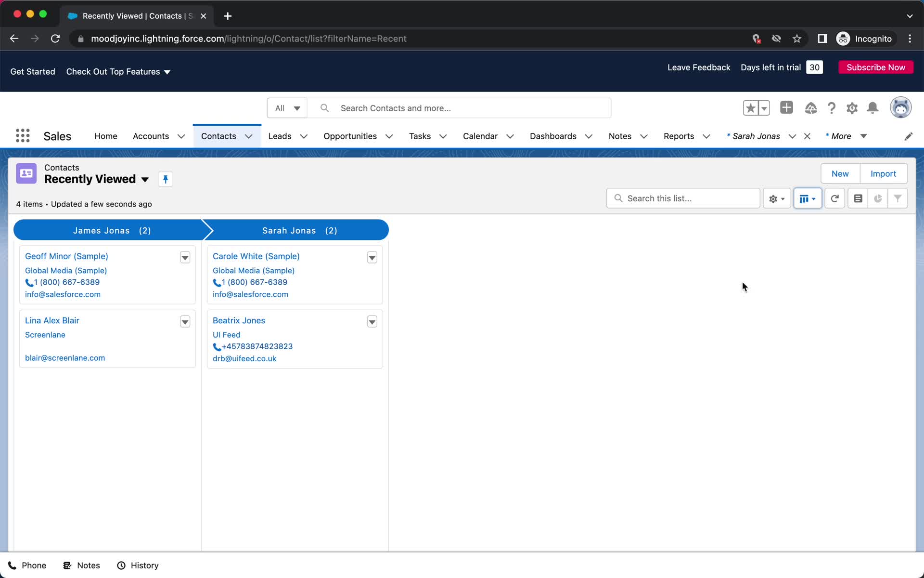Select the Sarah Jonas kanban column header
The height and width of the screenshot is (578, 924).
coord(299,230)
